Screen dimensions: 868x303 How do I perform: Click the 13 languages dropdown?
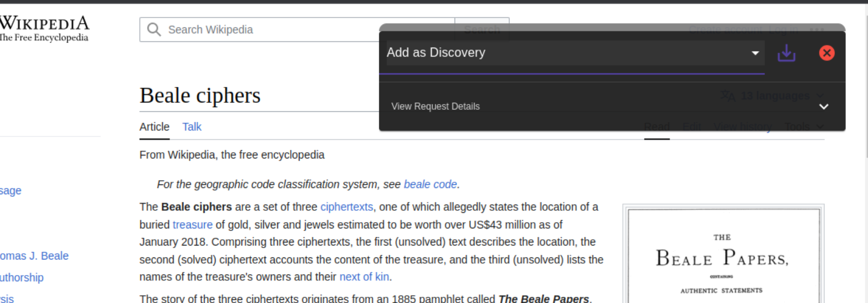pyautogui.click(x=772, y=96)
